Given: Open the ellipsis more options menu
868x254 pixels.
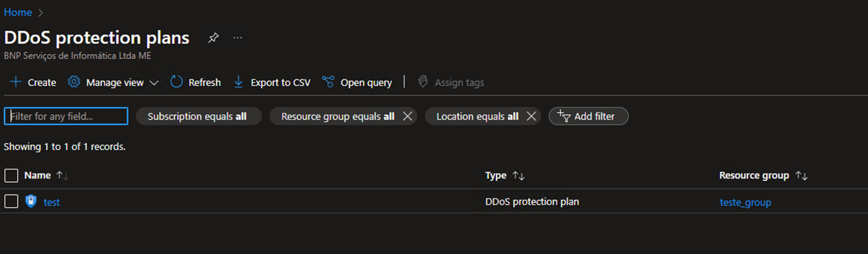Looking at the screenshot, I should pos(238,38).
